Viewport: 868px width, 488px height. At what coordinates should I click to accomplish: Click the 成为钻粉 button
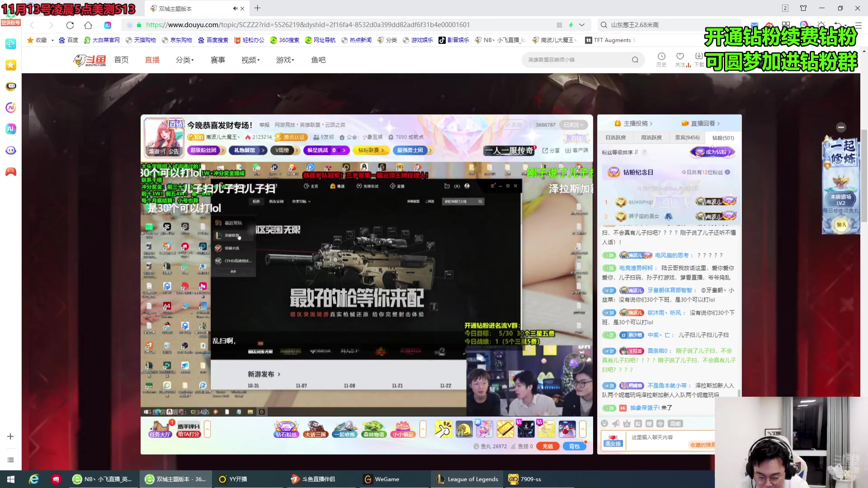click(x=713, y=152)
